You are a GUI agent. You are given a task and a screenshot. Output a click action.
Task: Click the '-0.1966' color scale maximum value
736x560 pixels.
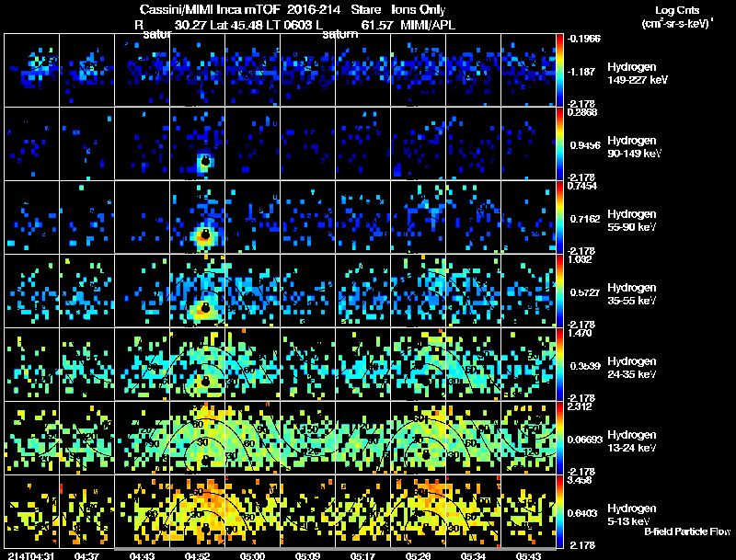(584, 39)
